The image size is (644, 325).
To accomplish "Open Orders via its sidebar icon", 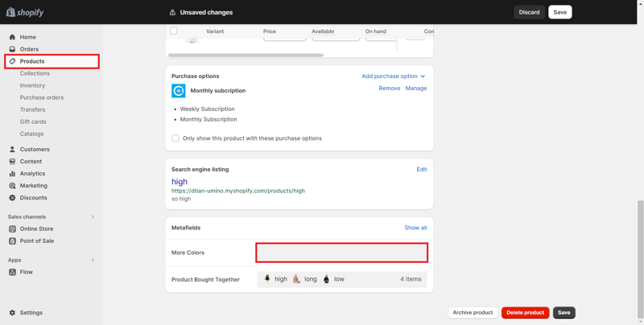I will pyautogui.click(x=12, y=49).
